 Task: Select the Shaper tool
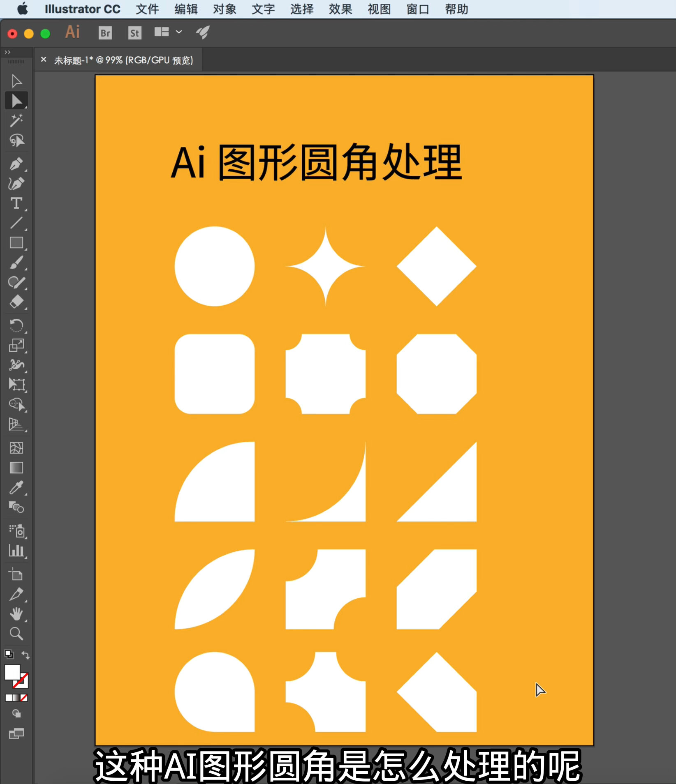[x=16, y=282]
